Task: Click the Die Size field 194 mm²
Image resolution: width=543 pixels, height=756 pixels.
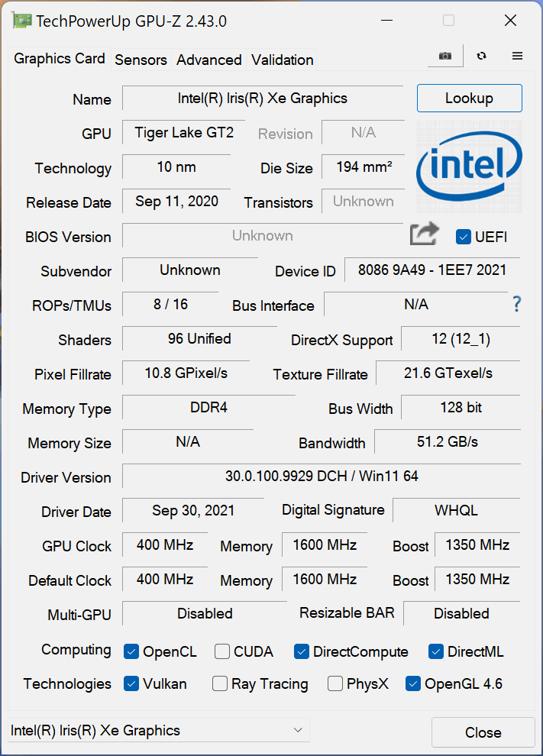Action: coord(364,166)
